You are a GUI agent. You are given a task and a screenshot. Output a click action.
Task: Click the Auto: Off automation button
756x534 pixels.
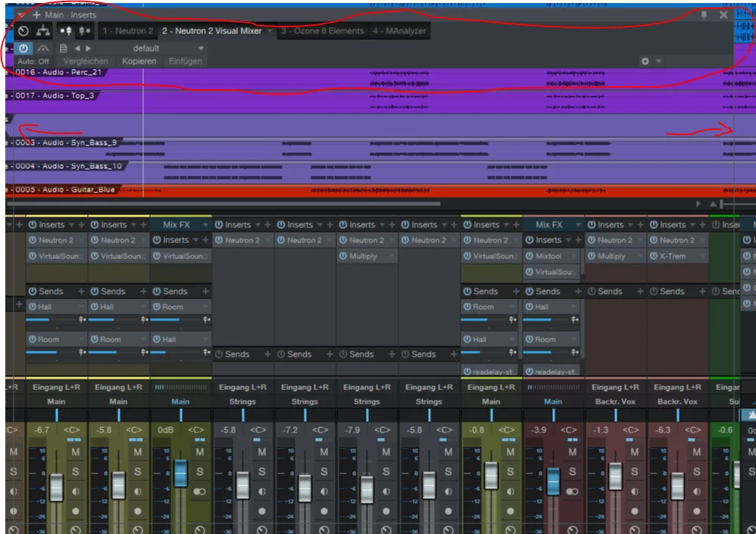coord(33,61)
